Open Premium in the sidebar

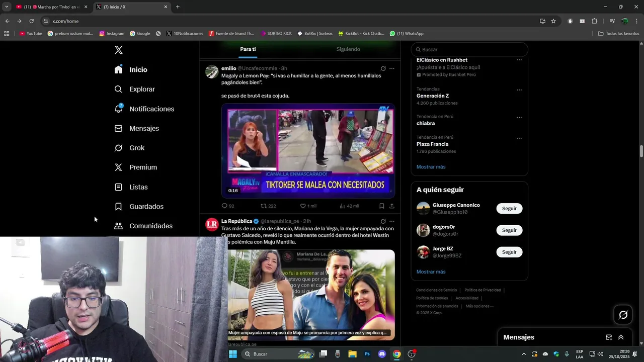point(136,167)
